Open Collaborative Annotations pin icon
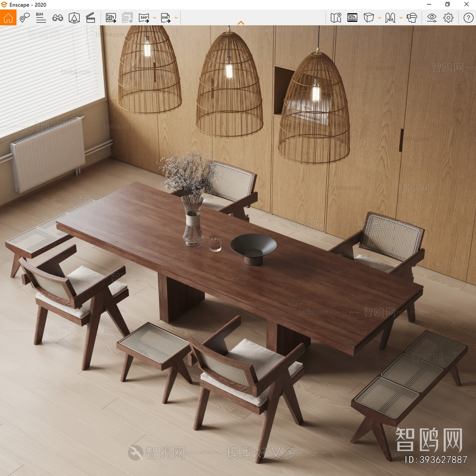This screenshot has height=476, width=476. pos(25,18)
